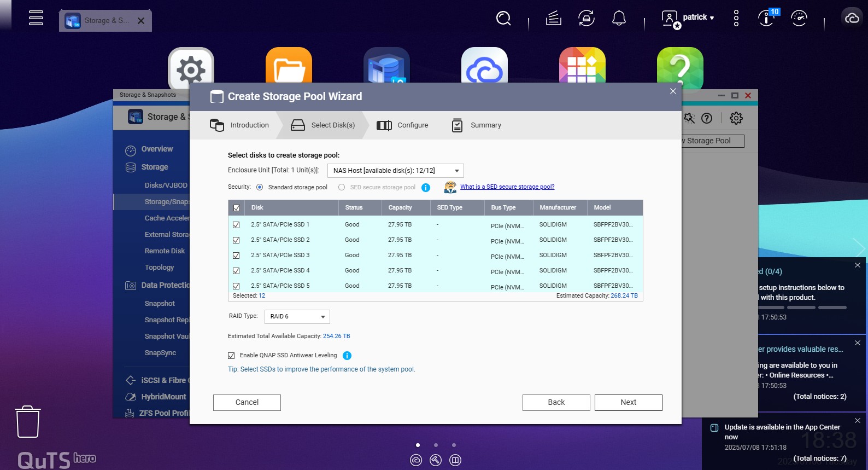Screen dimensions: 868x470
Task: Open 'What is a SED secure storage pool?' link
Action: pos(507,187)
